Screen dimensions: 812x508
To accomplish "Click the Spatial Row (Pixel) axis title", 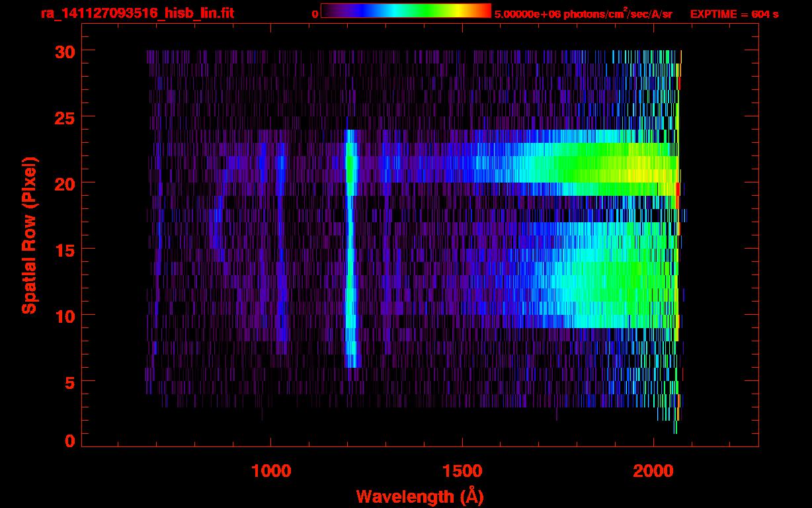I will 28,235.
